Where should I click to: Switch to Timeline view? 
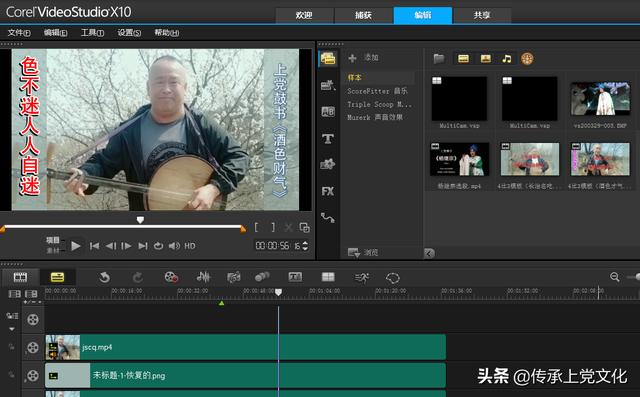click(57, 277)
